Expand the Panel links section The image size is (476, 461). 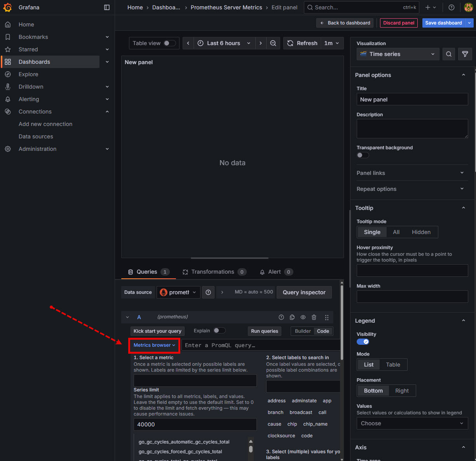(412, 173)
